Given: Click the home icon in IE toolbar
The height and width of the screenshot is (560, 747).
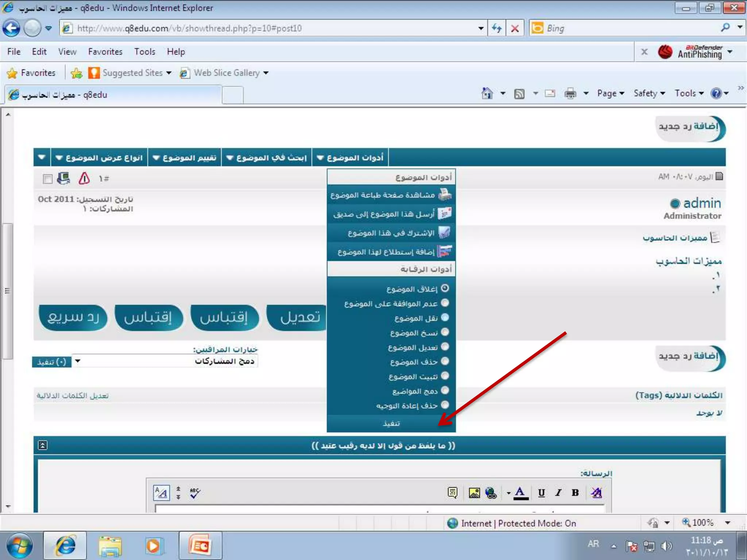Looking at the screenshot, I should pyautogui.click(x=487, y=94).
